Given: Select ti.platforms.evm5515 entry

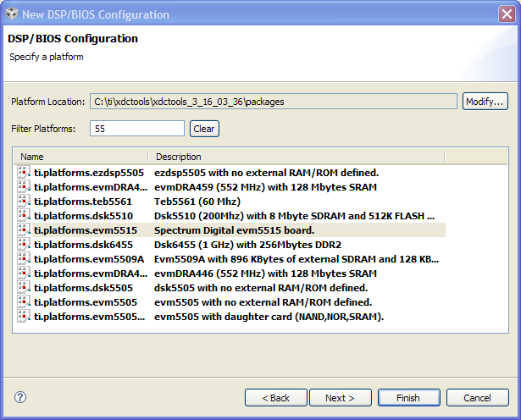Looking at the screenshot, I should point(86,230).
